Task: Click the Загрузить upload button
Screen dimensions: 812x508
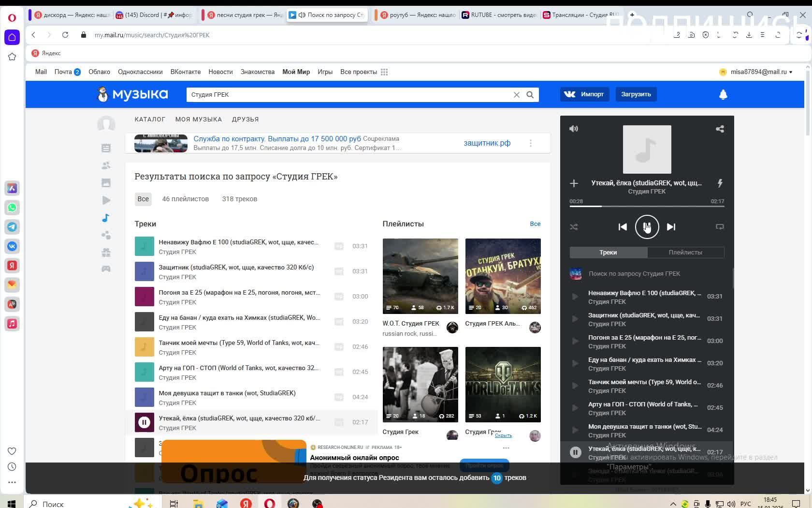Action: 636,94
